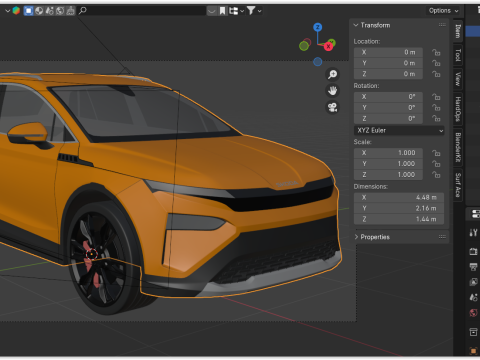The image size is (480, 360).
Task: Click the Location X 0 m field
Action: point(388,52)
